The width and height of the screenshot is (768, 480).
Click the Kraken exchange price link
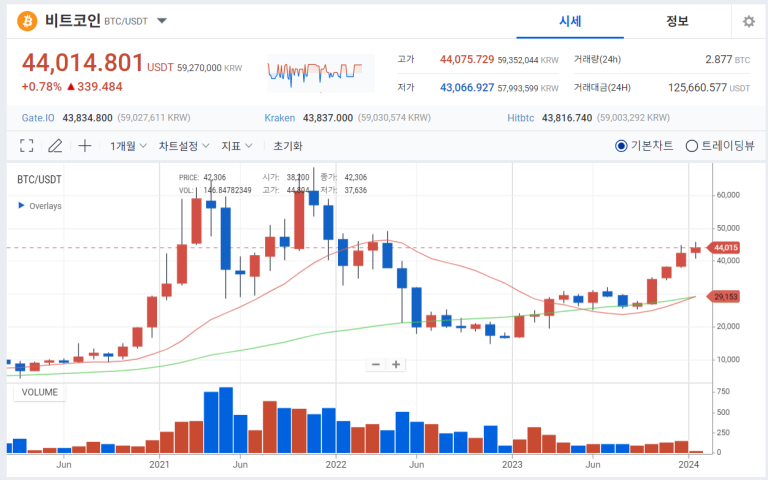click(280, 118)
